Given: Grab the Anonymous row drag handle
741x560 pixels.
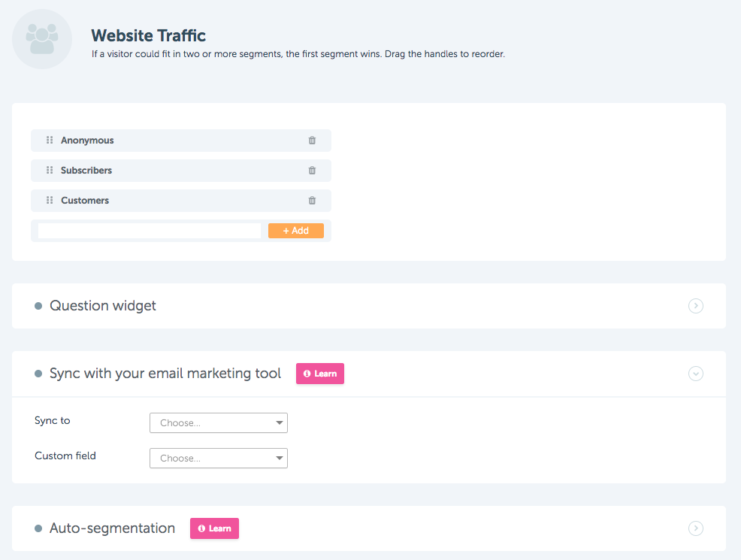Looking at the screenshot, I should 50,140.
